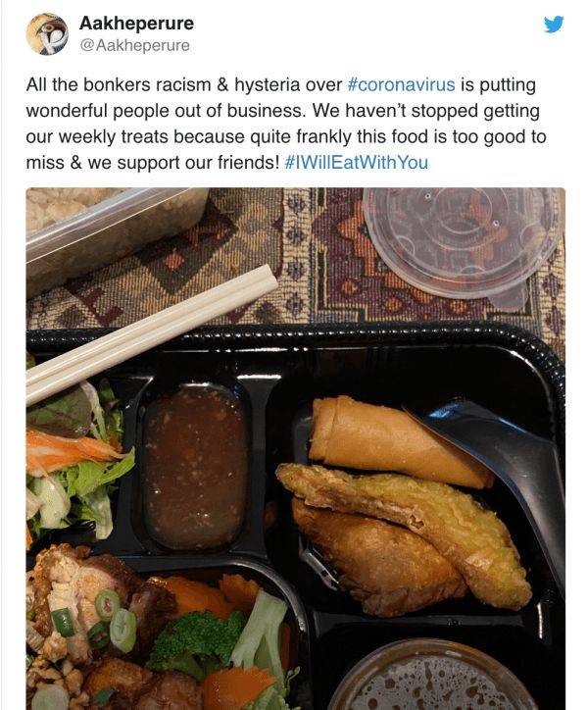Click the chopsticks in the photo

152,330
